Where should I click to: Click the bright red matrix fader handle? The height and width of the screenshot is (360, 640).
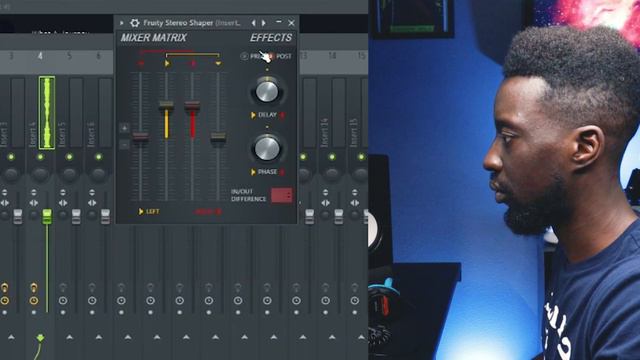pos(192,107)
